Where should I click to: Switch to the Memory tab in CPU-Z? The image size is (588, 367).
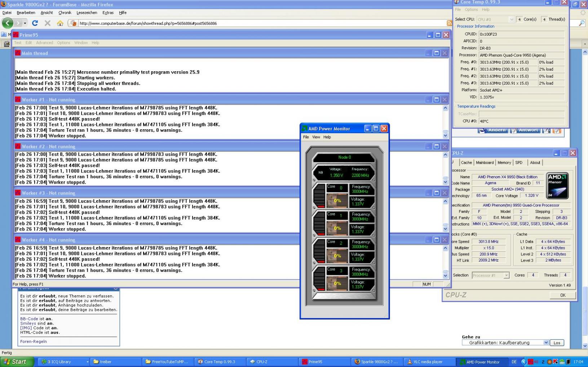tap(504, 162)
